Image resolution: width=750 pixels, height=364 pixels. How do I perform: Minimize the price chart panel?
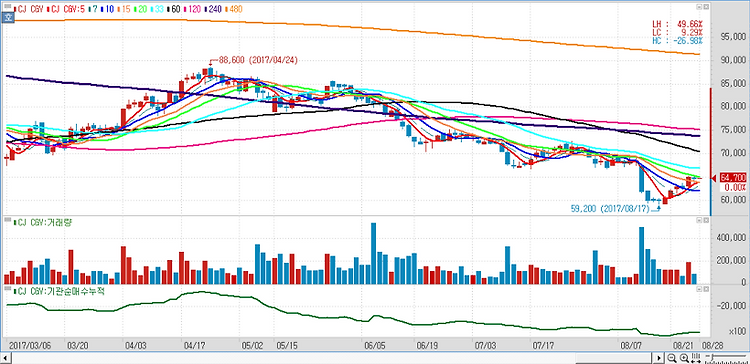(x=698, y=7)
